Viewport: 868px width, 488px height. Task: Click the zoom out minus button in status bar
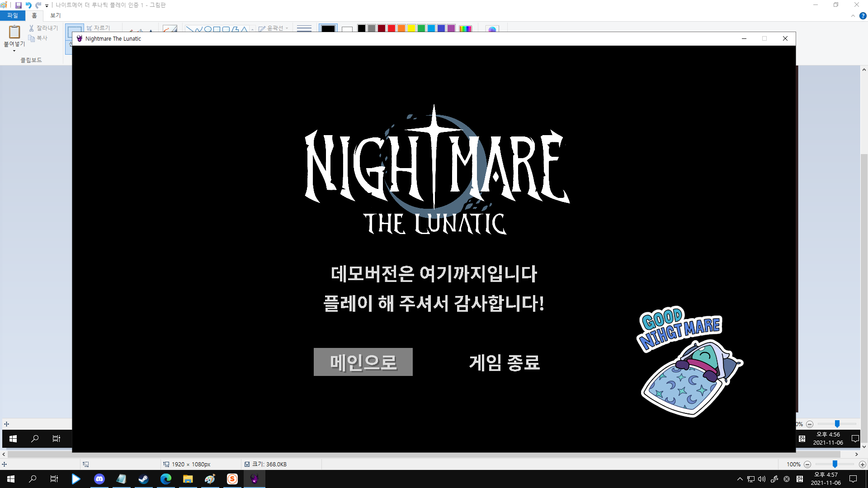[x=807, y=465]
